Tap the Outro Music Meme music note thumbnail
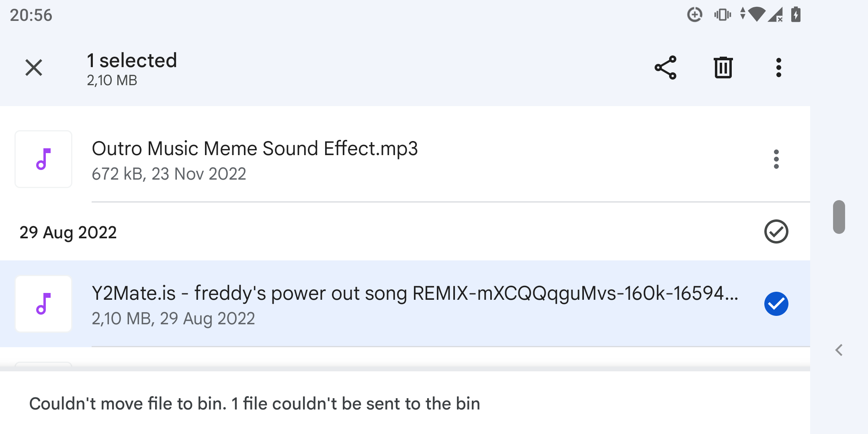This screenshot has height=434, width=868. 43,159
